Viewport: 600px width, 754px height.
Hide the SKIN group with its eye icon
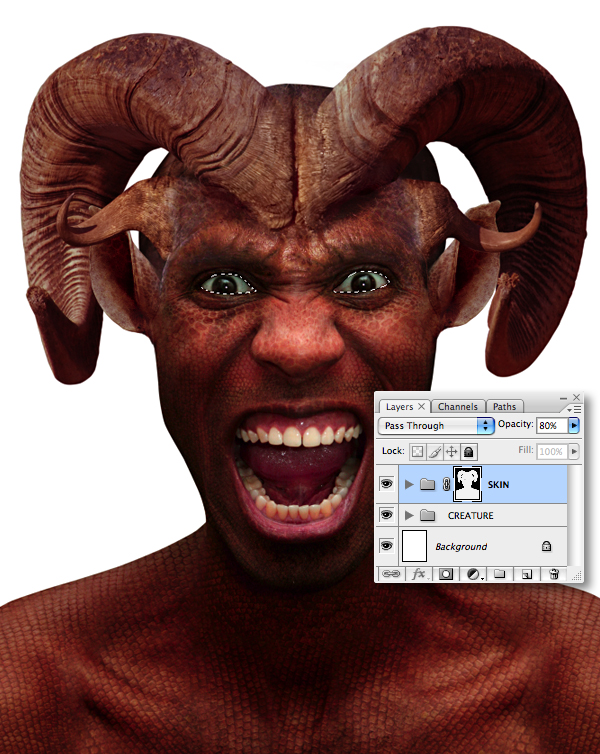387,484
